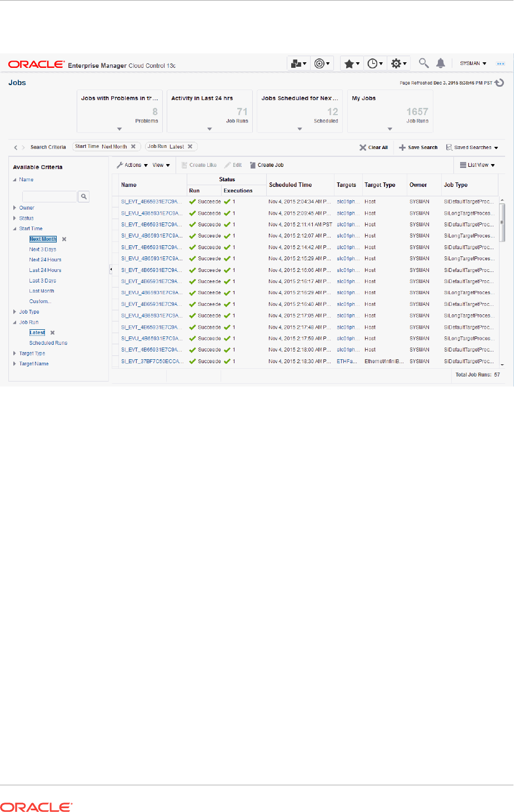Click Save Search
The image size is (514, 812).
coord(418,147)
